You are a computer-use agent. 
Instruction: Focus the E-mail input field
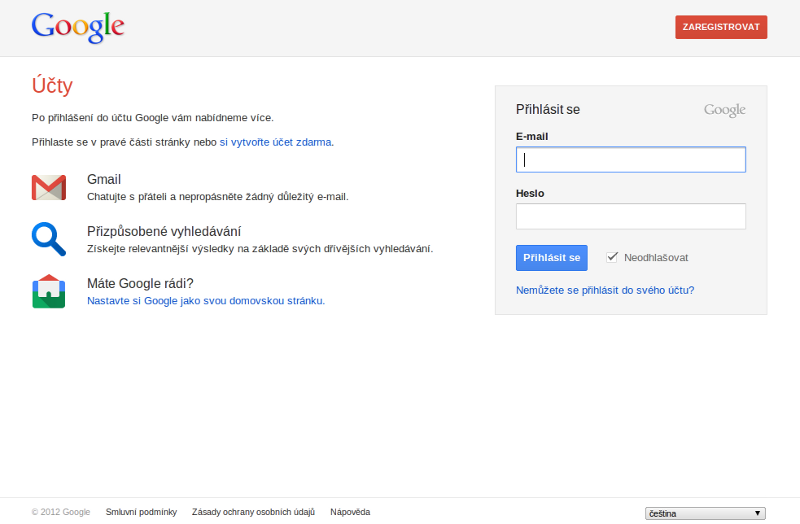coord(631,160)
